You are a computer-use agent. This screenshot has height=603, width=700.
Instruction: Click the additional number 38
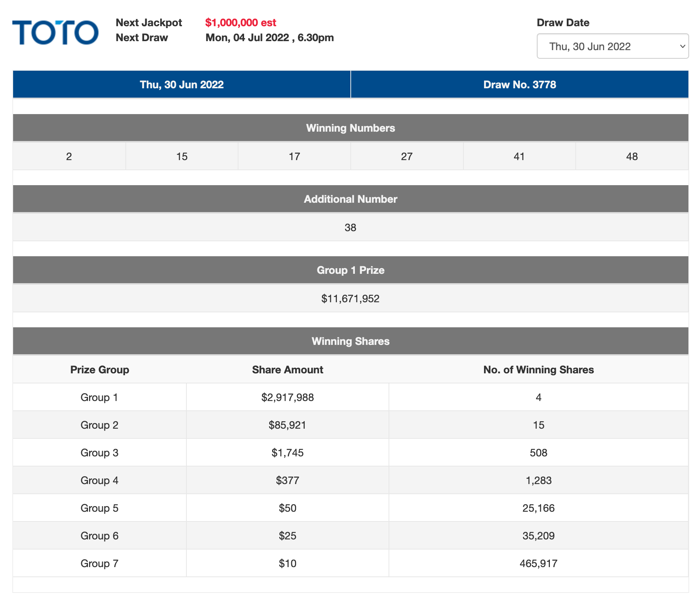350,227
